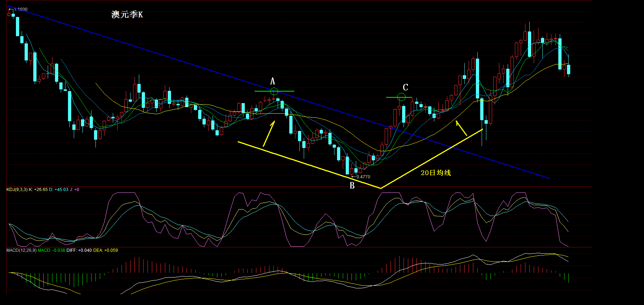Select the 1.1600 high price label
This screenshot has width=644, height=305.
tap(21, 9)
